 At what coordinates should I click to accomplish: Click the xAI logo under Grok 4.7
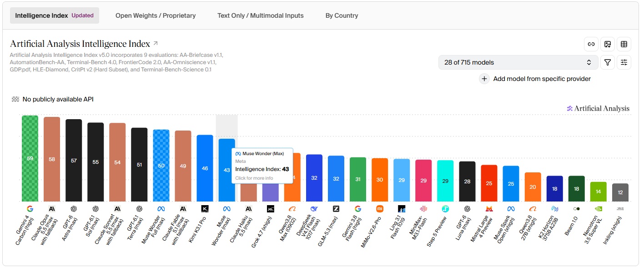pyautogui.click(x=271, y=209)
